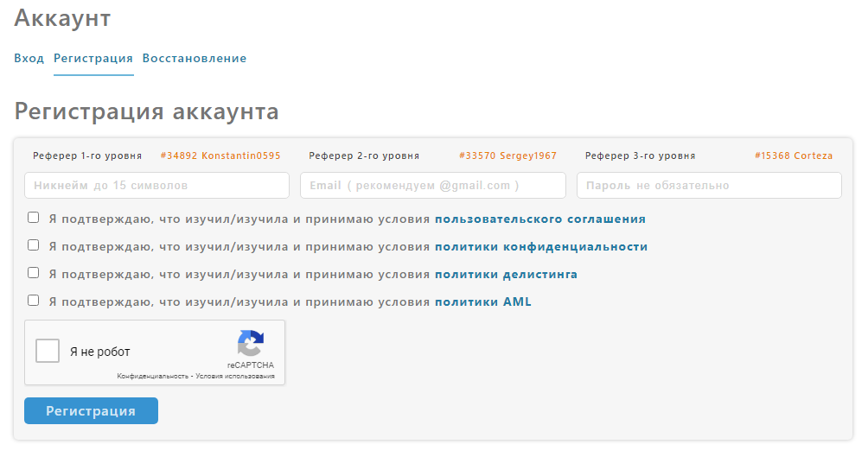Select the "Регистрация" tab
868x457 pixels.
[x=93, y=59]
